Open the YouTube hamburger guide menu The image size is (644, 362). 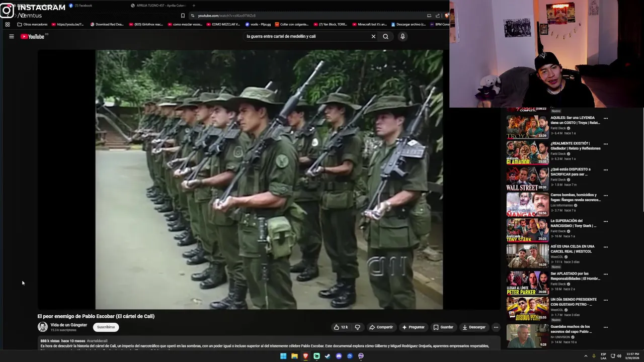pos(11,36)
